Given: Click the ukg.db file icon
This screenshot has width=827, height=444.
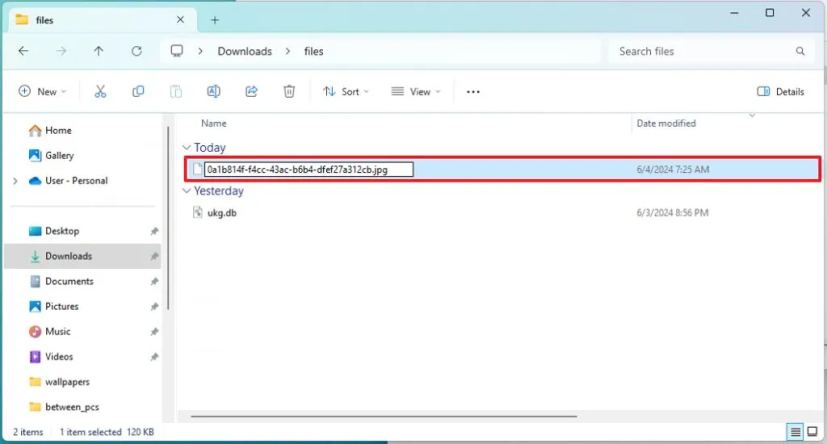Looking at the screenshot, I should [198, 213].
